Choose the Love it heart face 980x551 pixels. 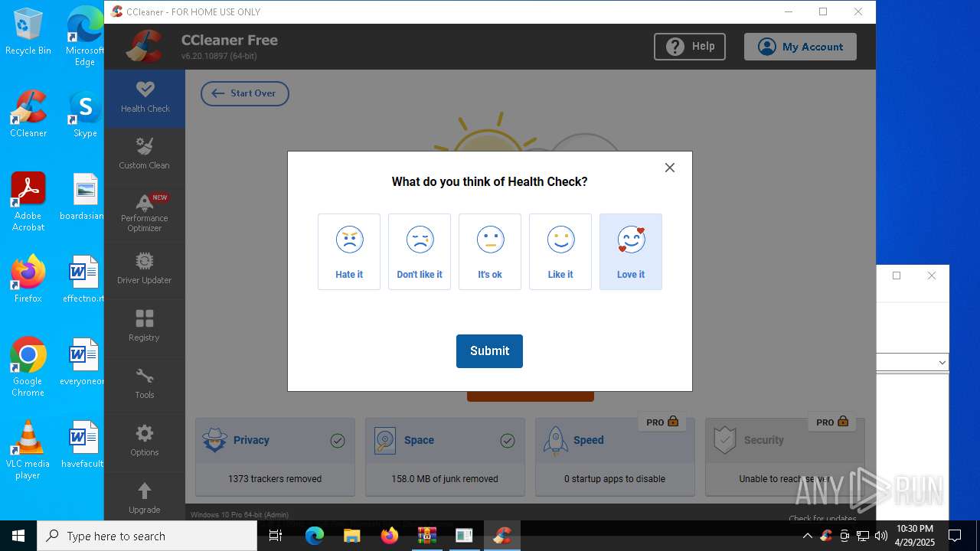point(631,252)
